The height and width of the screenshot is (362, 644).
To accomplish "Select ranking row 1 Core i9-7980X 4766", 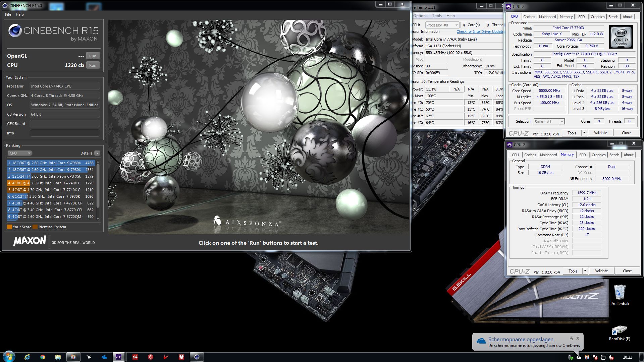I will click(51, 163).
